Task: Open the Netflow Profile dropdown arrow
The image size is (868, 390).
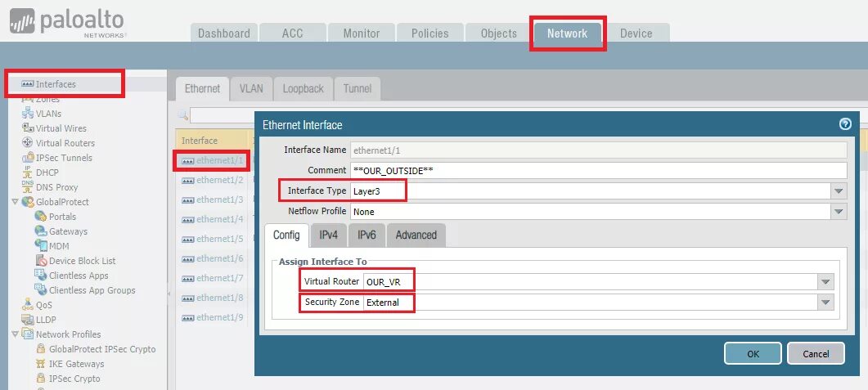Action: pos(839,211)
